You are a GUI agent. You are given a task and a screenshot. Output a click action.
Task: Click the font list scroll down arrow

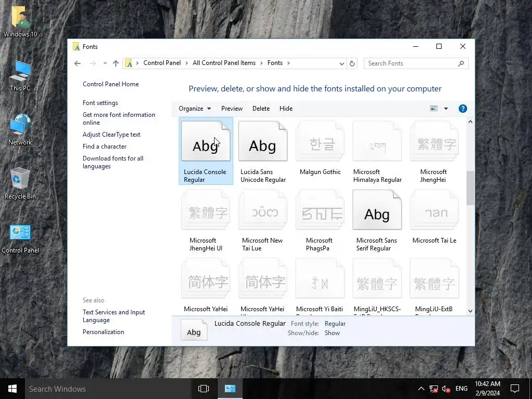pyautogui.click(x=470, y=311)
